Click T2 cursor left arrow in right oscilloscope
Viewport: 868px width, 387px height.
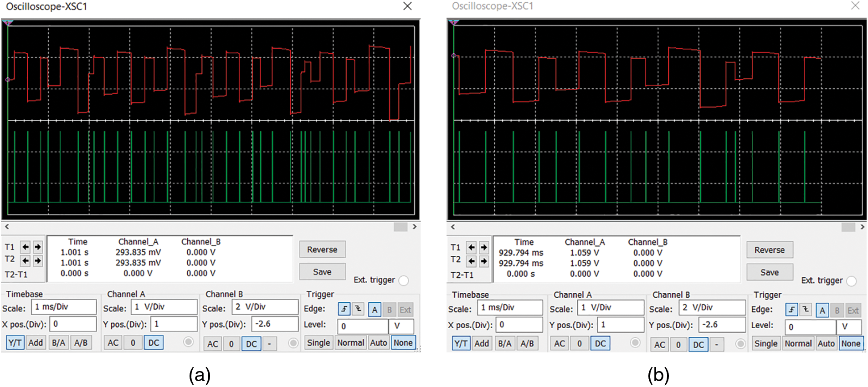[472, 261]
